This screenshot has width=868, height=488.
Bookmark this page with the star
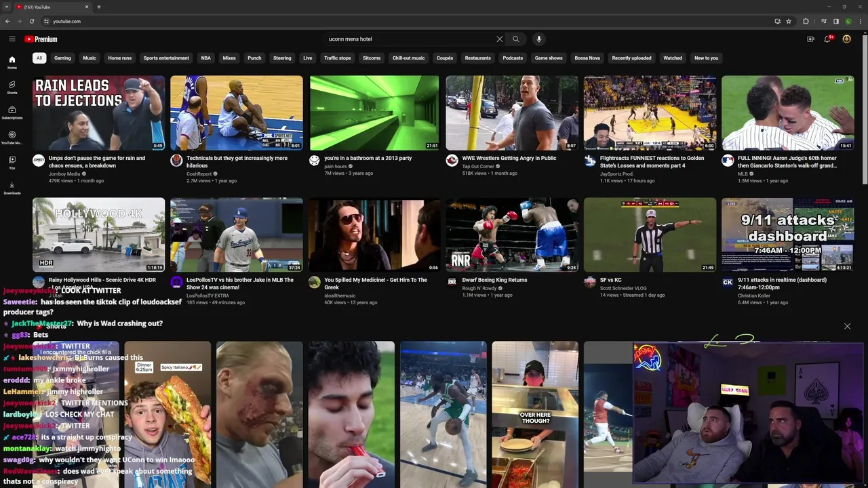tap(789, 21)
